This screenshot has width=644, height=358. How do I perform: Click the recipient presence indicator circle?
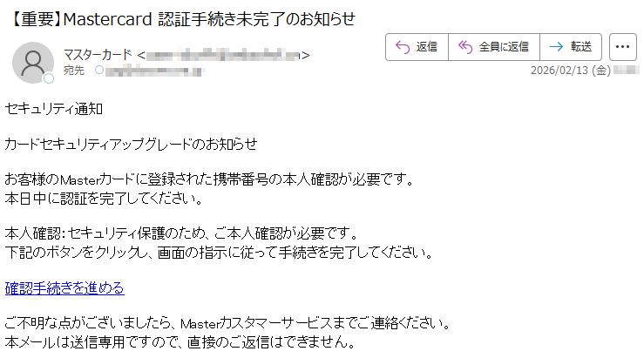pos(99,71)
